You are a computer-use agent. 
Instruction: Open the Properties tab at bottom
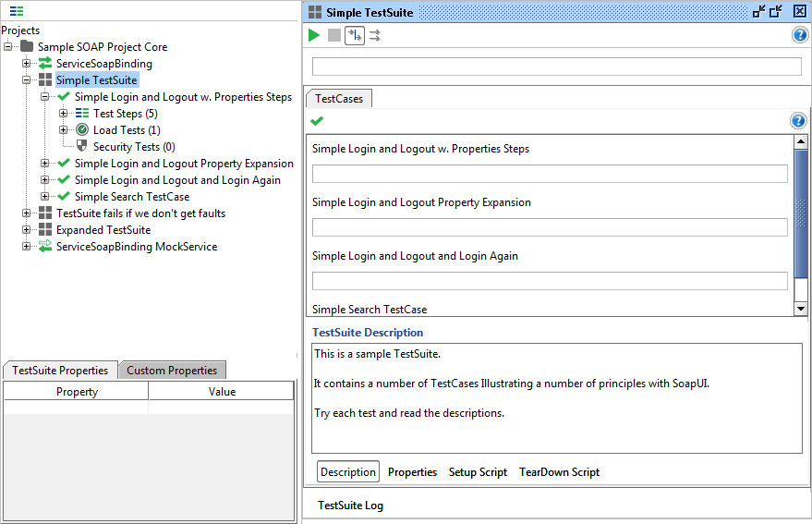pyautogui.click(x=412, y=471)
